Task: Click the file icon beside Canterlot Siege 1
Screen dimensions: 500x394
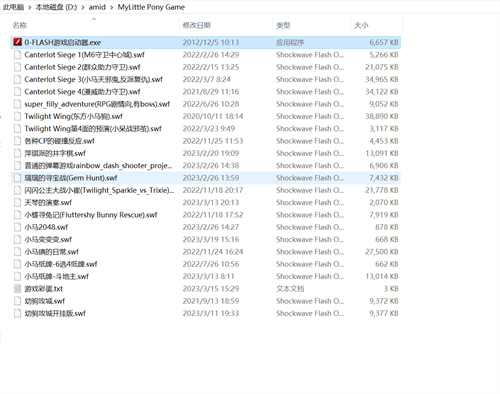Action: [17, 55]
